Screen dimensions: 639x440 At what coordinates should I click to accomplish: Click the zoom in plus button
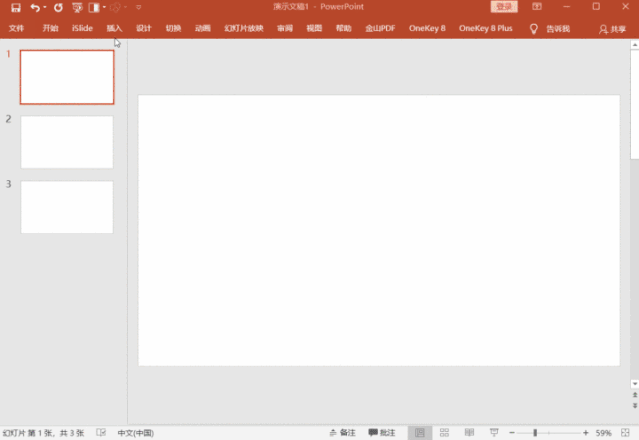pyautogui.click(x=586, y=433)
